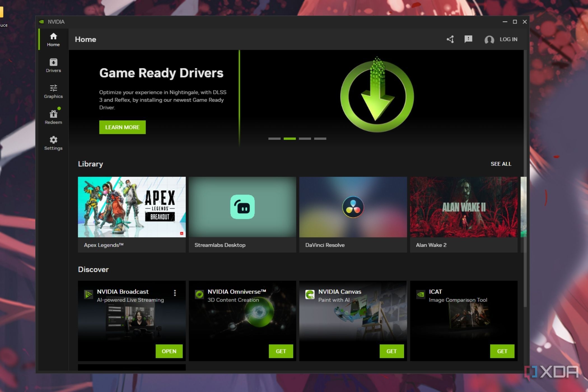Click LOG IN at the top right
588x392 pixels.
click(508, 39)
